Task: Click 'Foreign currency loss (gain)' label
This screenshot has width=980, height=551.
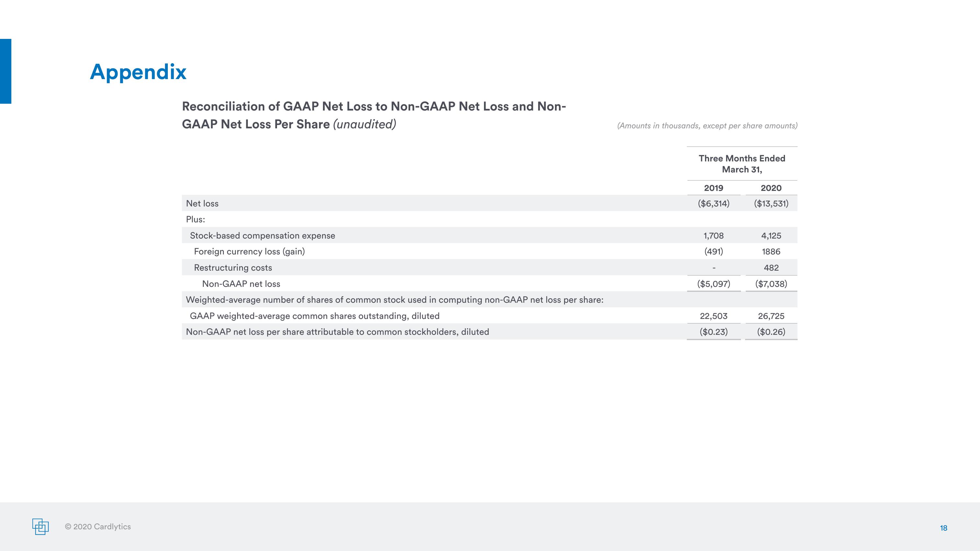Action: (249, 252)
